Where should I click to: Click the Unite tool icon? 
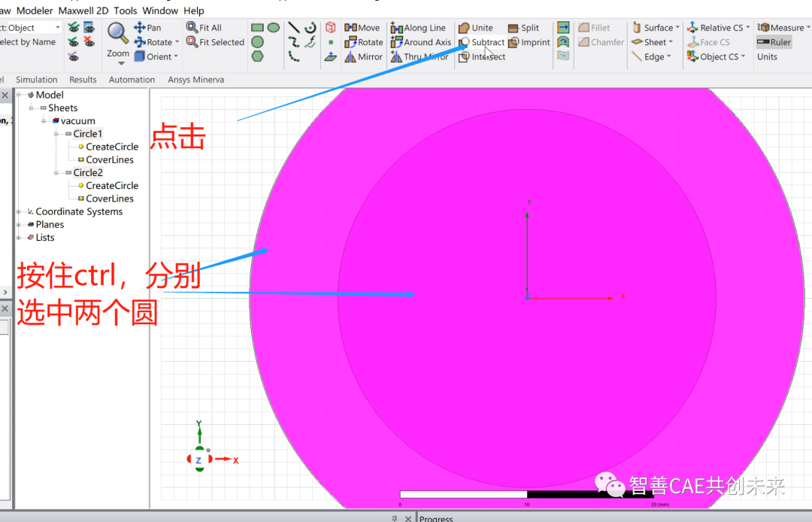click(465, 28)
